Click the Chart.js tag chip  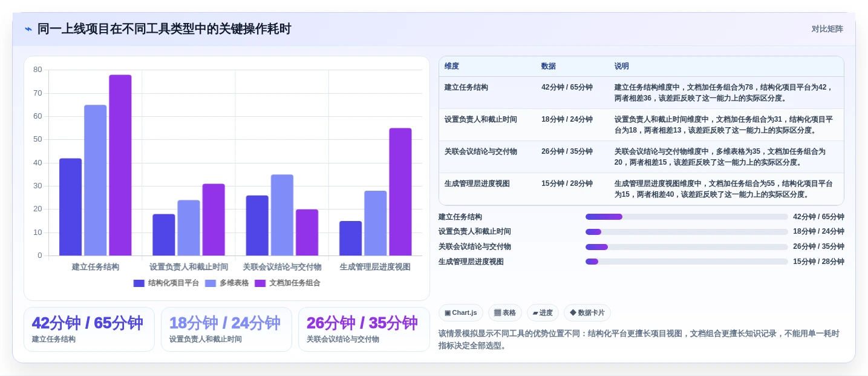(x=461, y=313)
